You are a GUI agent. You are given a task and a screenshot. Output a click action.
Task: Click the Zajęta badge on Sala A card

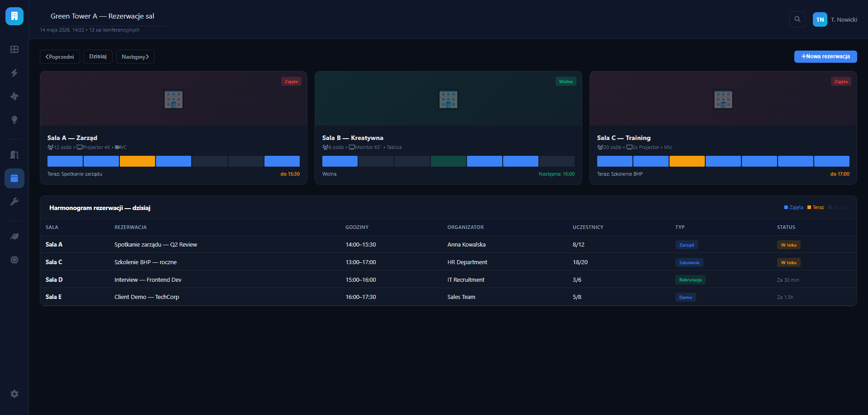coord(291,82)
